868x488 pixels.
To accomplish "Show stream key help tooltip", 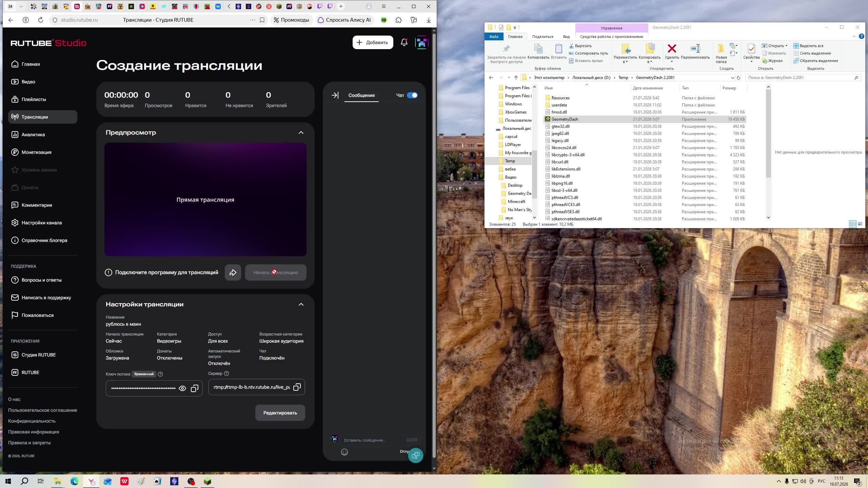I will (160, 374).
